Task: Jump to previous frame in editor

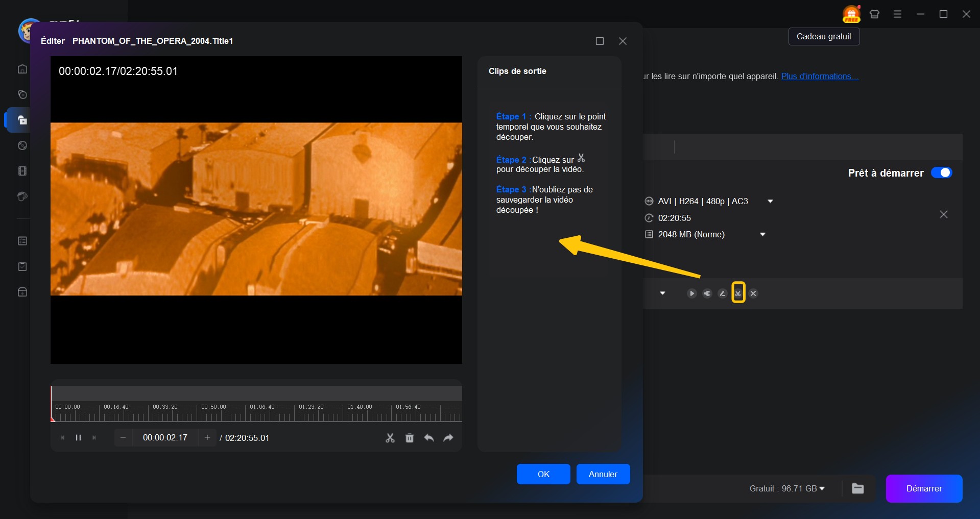Action: pos(62,438)
